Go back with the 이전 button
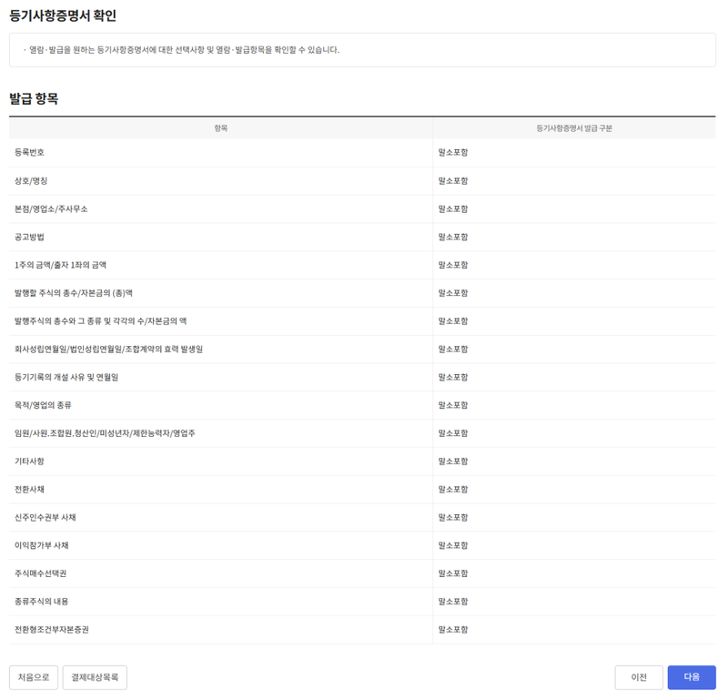The image size is (728, 700). click(639, 677)
